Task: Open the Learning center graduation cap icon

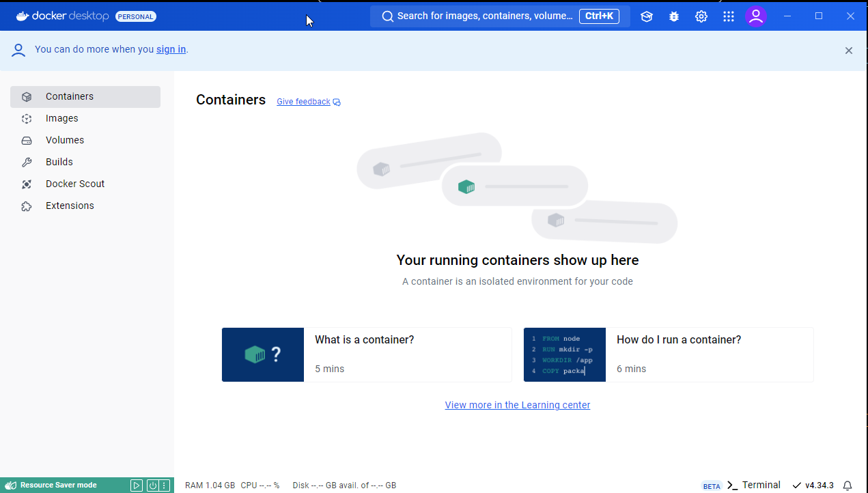Action: (647, 16)
